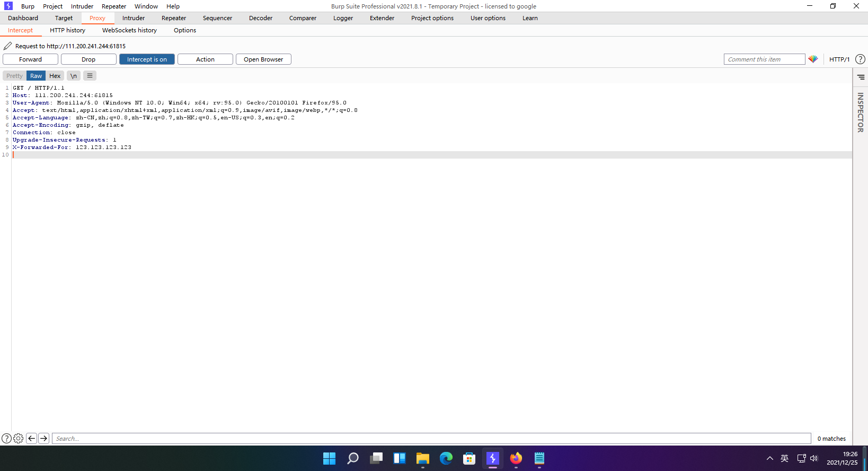Select the Proxy tab
This screenshot has width=868, height=471.
(98, 18)
